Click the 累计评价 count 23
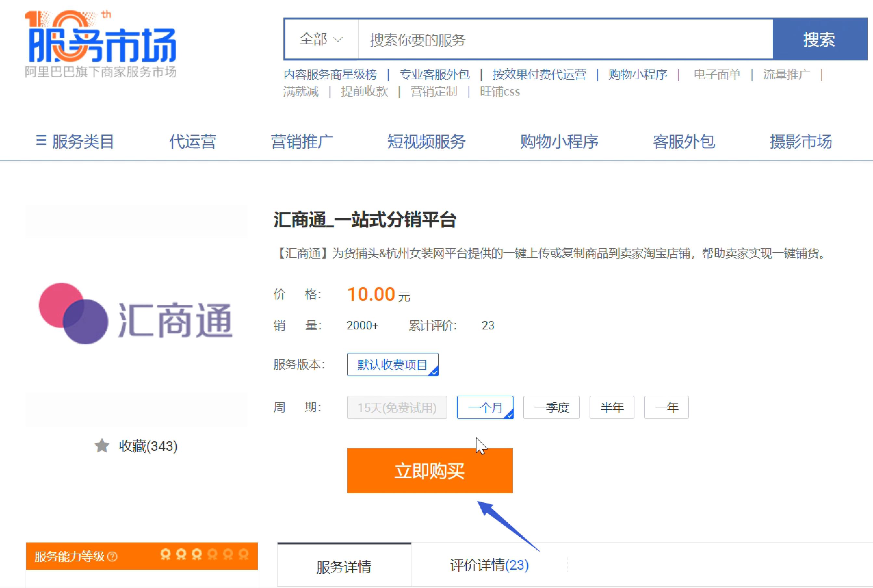Image resolution: width=873 pixels, height=588 pixels. pyautogui.click(x=488, y=326)
